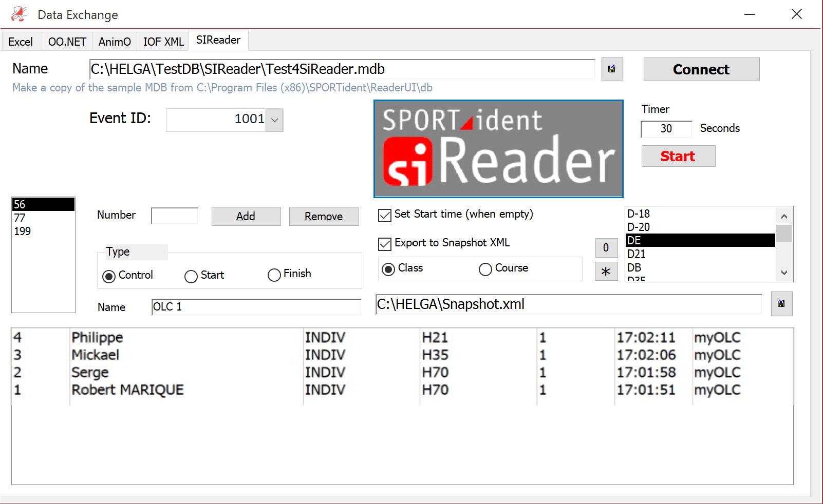823x504 pixels.
Task: Click the class list scroll down arrow
Action: [x=784, y=273]
